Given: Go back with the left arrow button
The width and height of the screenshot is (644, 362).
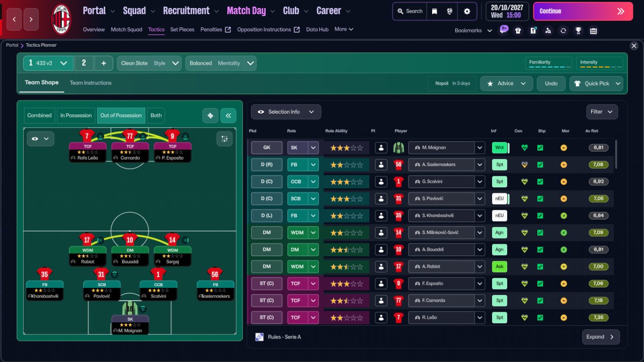Looking at the screenshot, I should point(14,19).
